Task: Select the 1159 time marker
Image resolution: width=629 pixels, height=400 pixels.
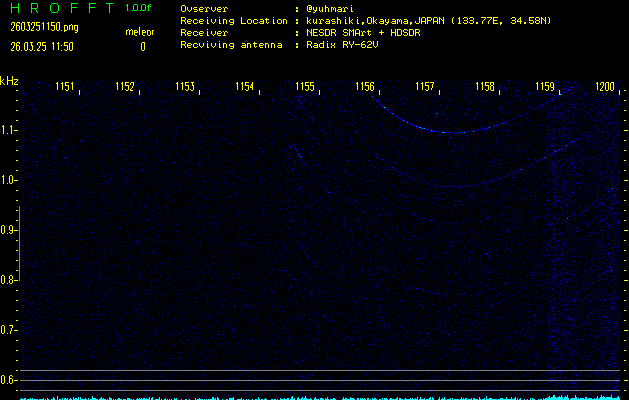Action: 545,88
